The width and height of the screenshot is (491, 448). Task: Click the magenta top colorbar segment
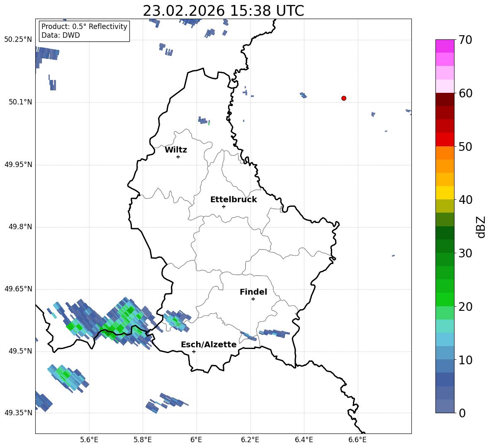pos(445,46)
